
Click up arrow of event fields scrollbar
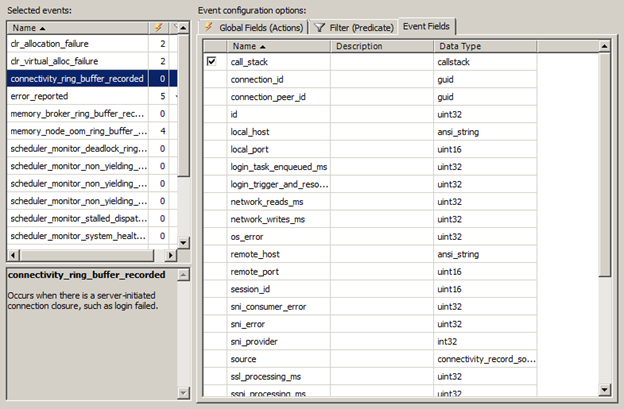pos(604,46)
